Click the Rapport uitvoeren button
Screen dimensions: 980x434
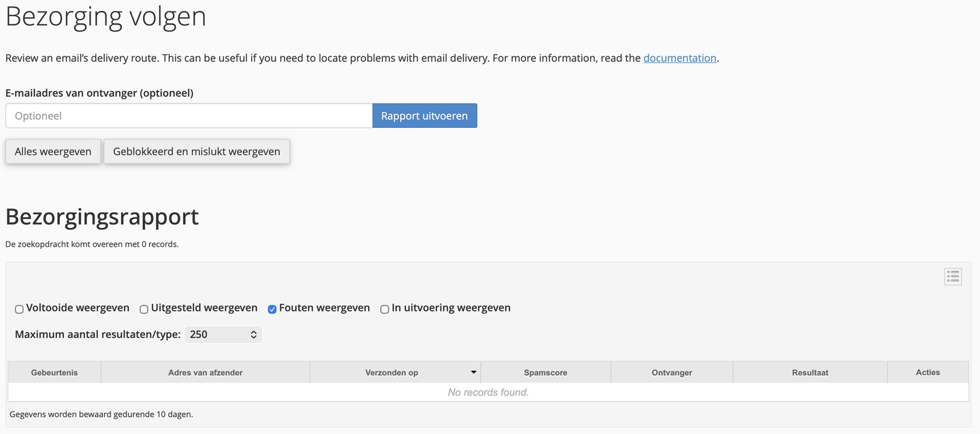tap(425, 116)
